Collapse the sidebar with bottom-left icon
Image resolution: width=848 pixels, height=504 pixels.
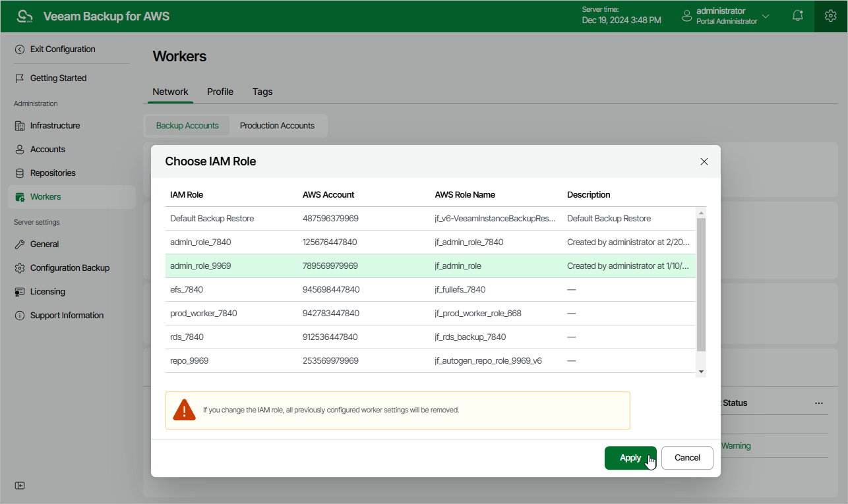tap(20, 486)
